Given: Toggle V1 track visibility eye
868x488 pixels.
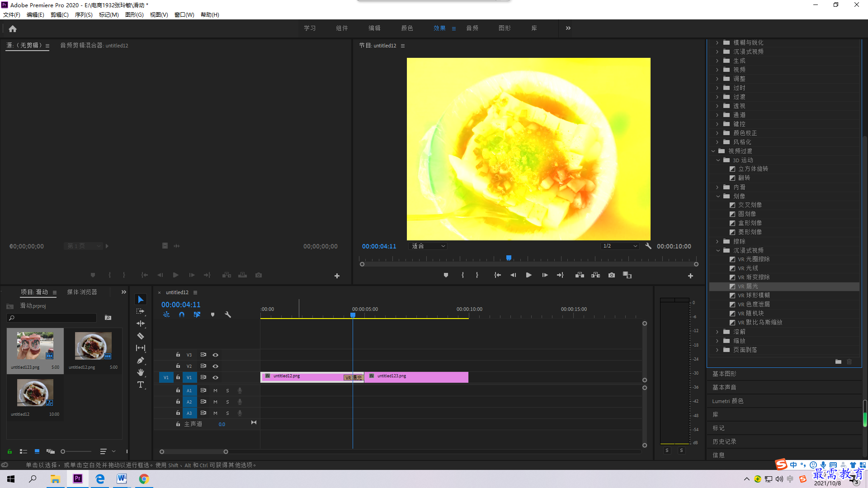Looking at the screenshot, I should point(216,377).
